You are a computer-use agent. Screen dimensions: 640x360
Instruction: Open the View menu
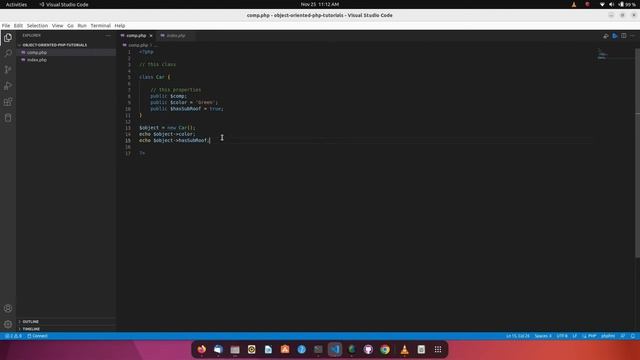(x=58, y=25)
